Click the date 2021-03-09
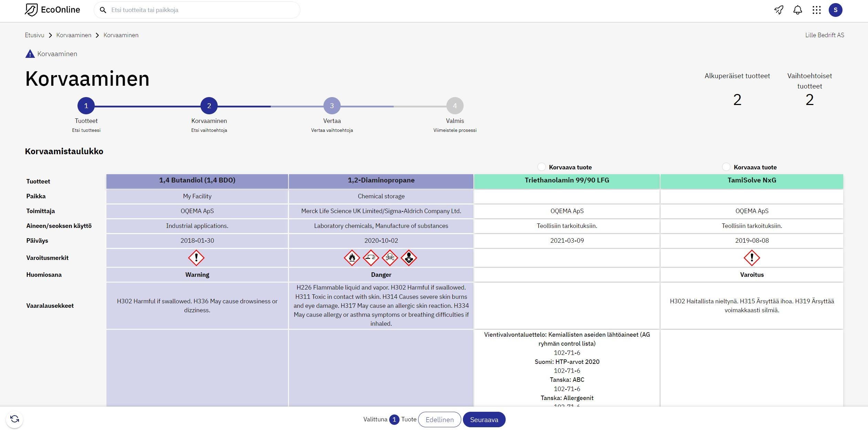868x430 pixels. [x=567, y=241]
